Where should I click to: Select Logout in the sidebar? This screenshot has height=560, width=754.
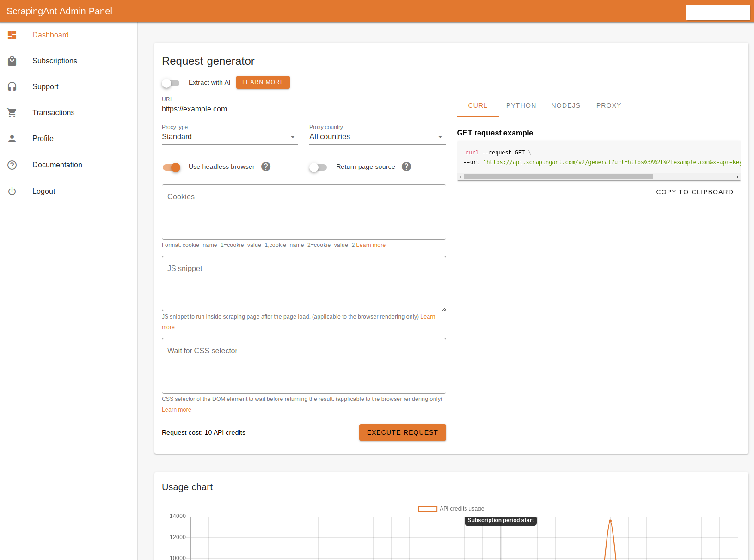point(69,191)
